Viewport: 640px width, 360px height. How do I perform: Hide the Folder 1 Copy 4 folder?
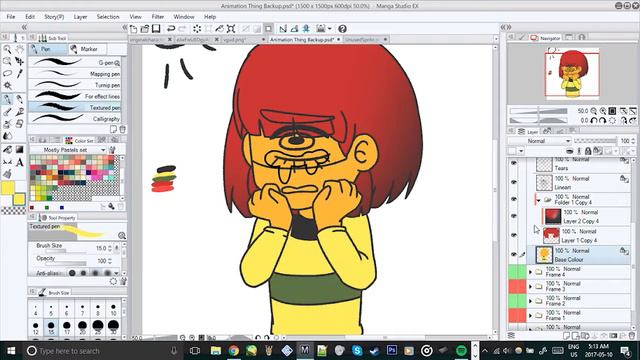point(513,199)
